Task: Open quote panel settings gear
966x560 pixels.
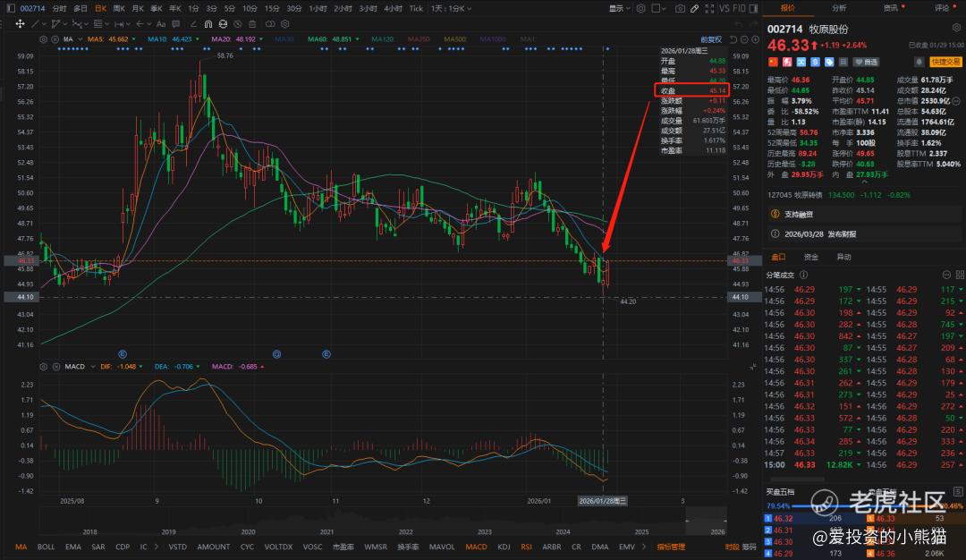Action: click(x=957, y=28)
